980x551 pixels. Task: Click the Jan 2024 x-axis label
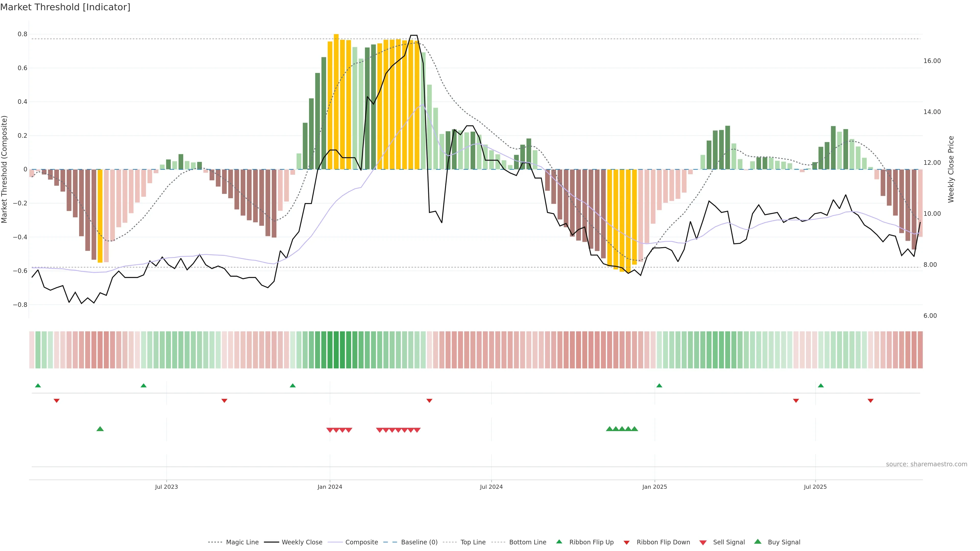(330, 487)
